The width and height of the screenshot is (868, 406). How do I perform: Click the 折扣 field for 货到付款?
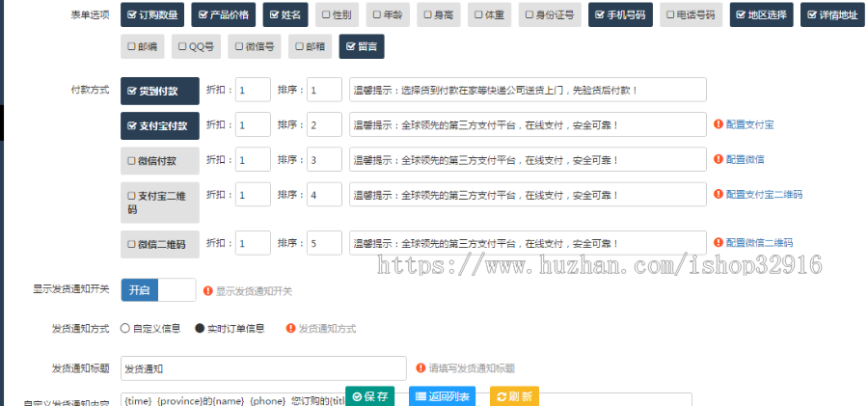[253, 90]
